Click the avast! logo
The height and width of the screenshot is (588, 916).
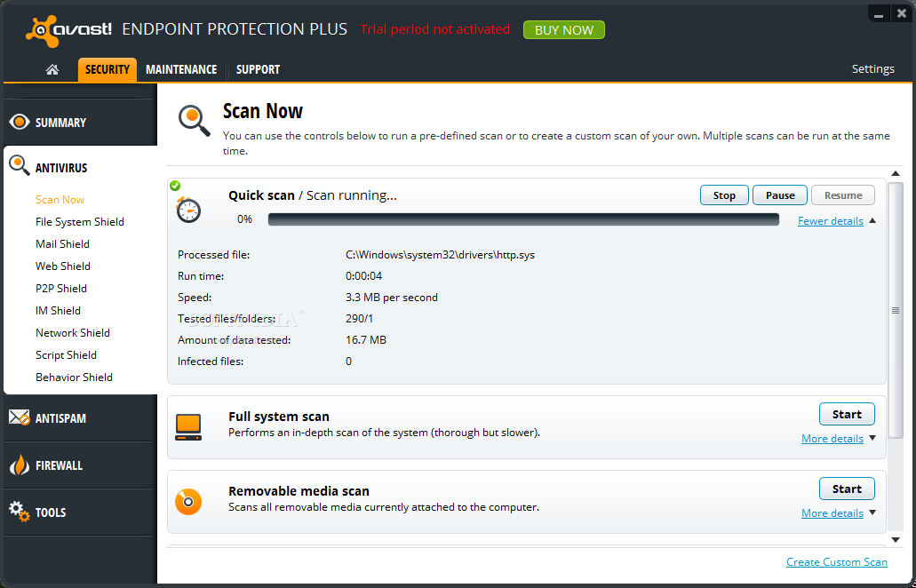[69, 31]
